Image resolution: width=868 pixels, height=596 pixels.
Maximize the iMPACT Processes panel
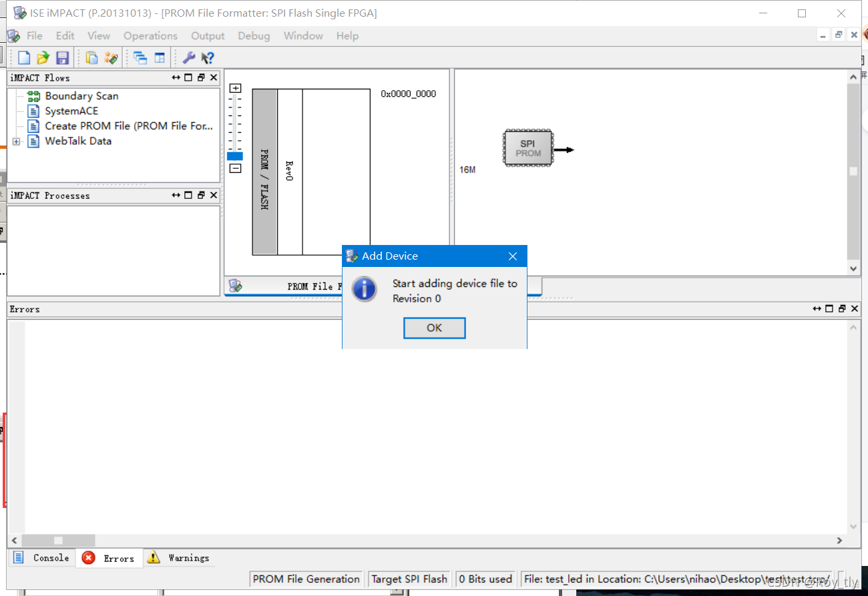(188, 196)
